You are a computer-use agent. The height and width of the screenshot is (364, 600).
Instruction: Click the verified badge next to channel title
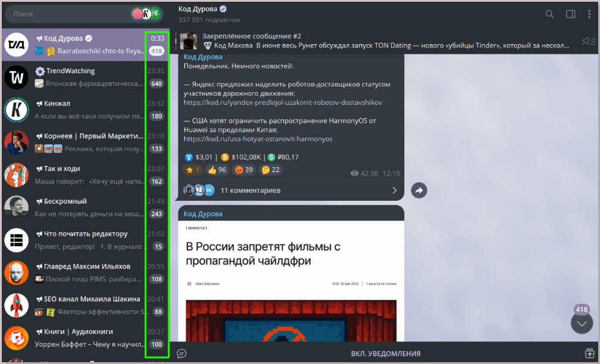tap(223, 9)
